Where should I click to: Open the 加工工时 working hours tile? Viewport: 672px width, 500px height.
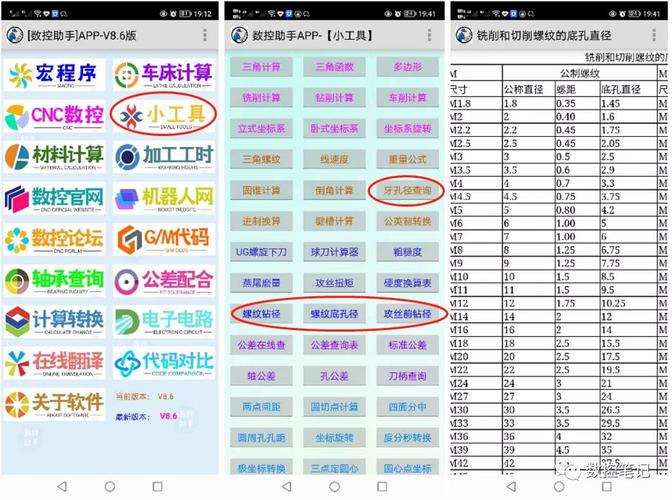click(164, 157)
